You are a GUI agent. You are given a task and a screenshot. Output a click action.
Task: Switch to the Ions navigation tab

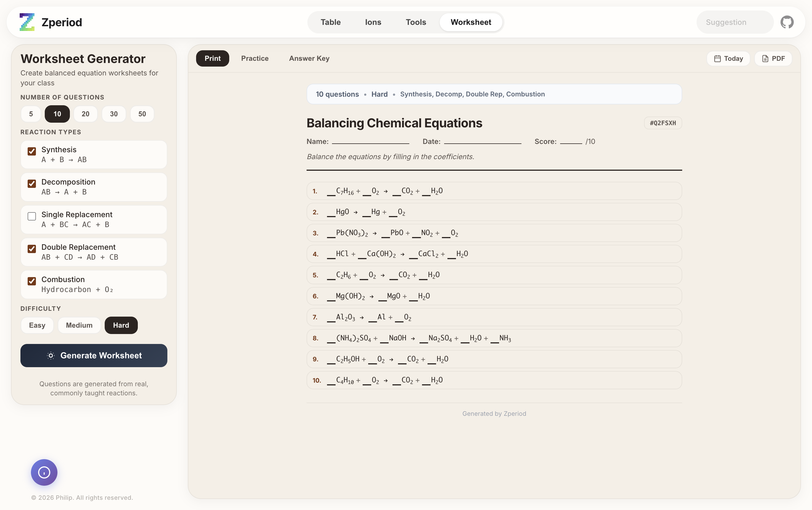(373, 22)
